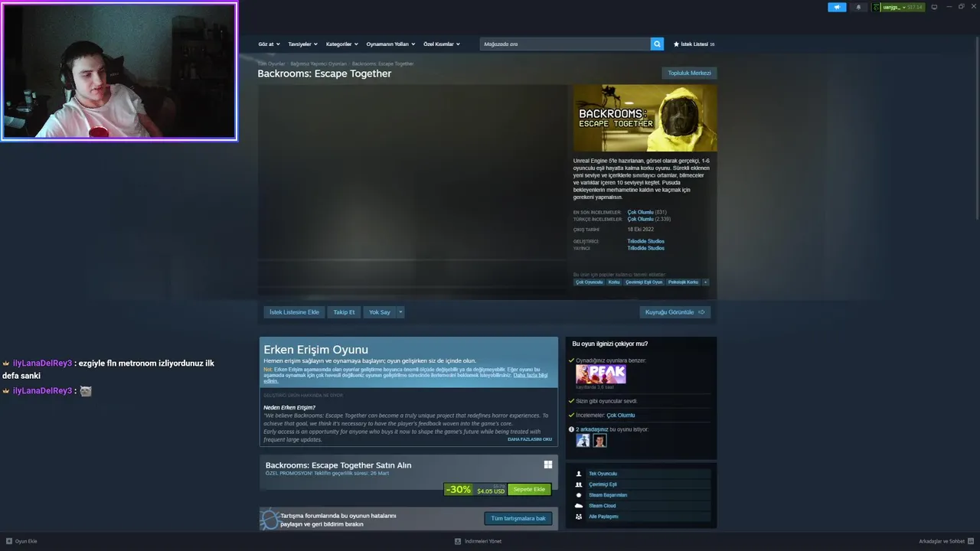Click Tüm tartışmalara bak button

[518, 518]
